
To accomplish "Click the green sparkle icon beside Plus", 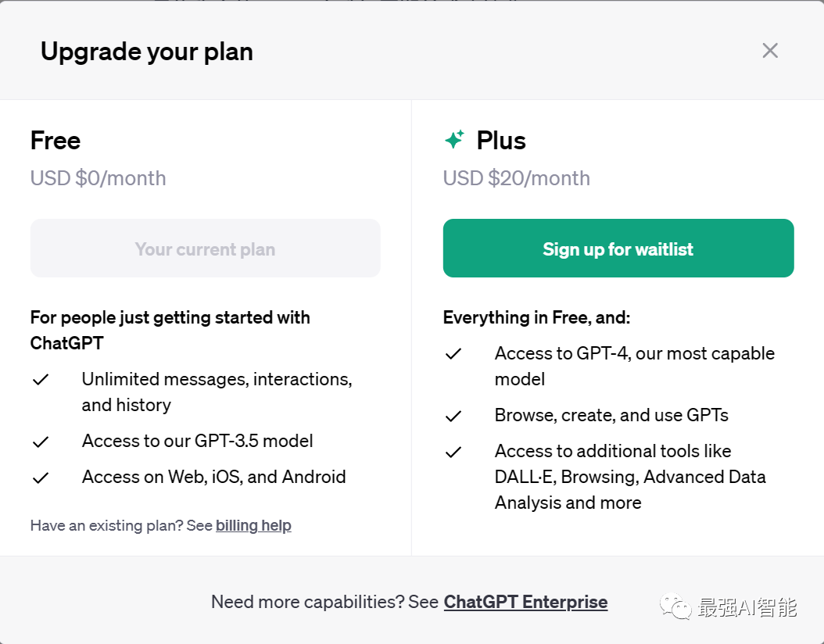I will point(454,140).
